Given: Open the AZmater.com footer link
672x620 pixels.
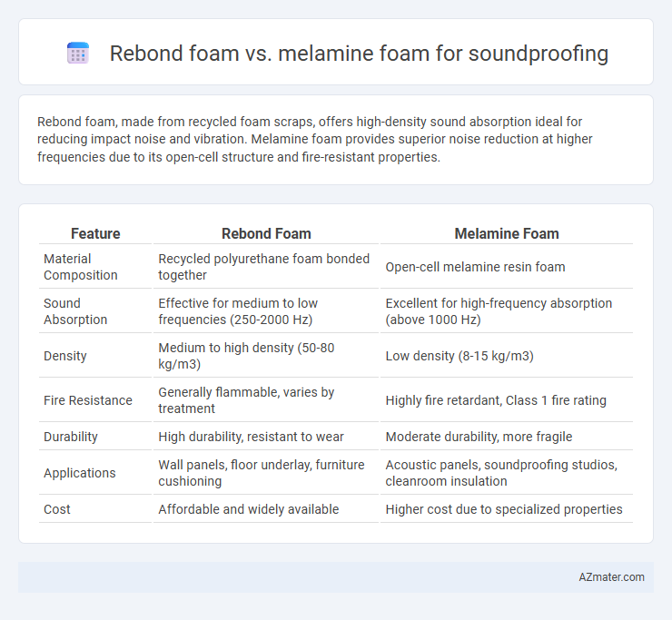Looking at the screenshot, I should (x=611, y=577).
